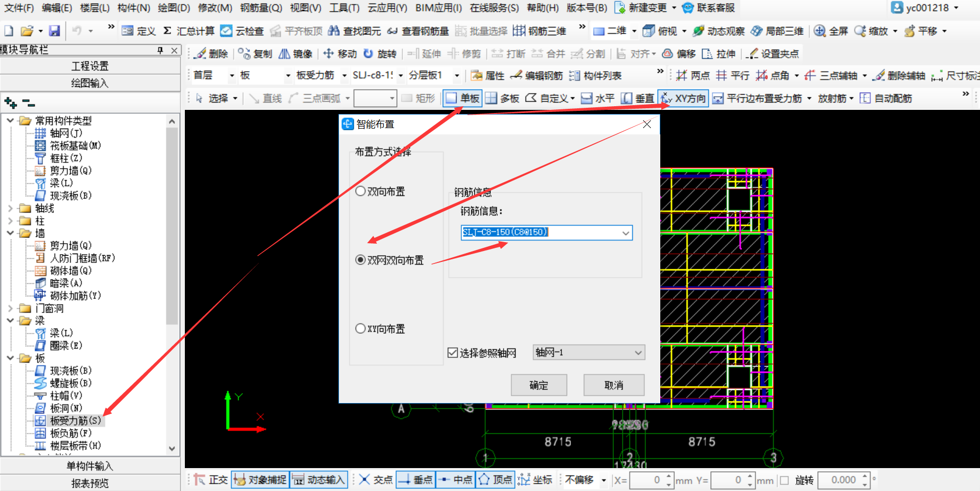The width and height of the screenshot is (980, 491).
Task: Click 钢筋三维 toolbar icon
Action: coord(519,31)
